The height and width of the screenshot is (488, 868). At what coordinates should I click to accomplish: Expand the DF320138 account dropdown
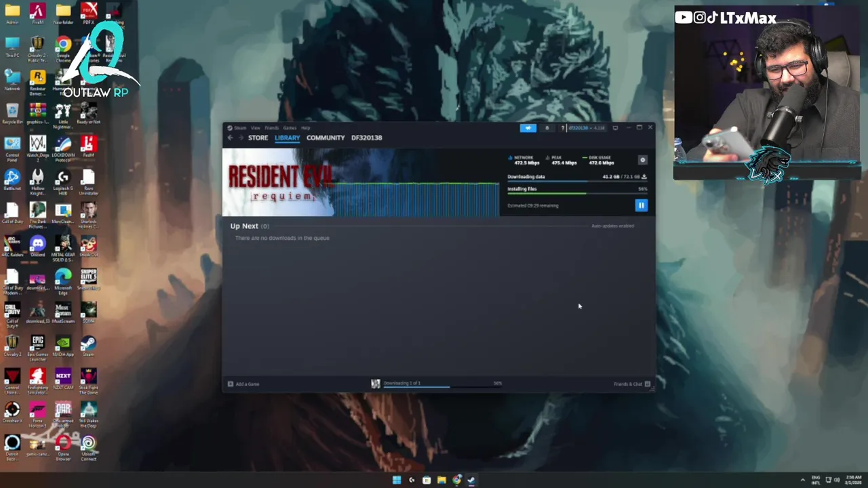[587, 127]
